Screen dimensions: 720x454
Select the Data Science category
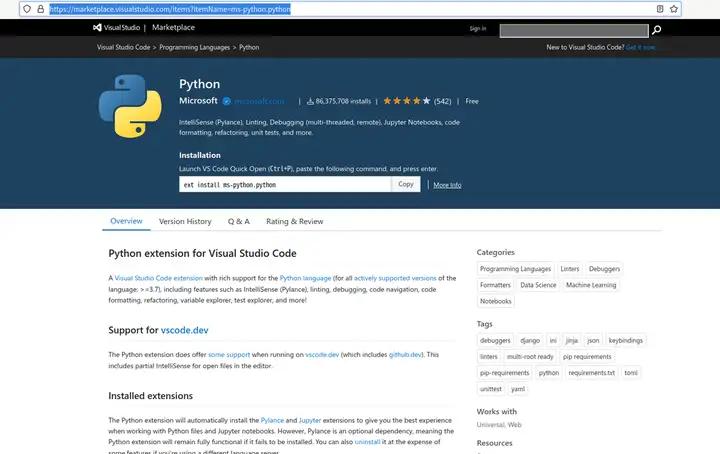click(x=538, y=285)
